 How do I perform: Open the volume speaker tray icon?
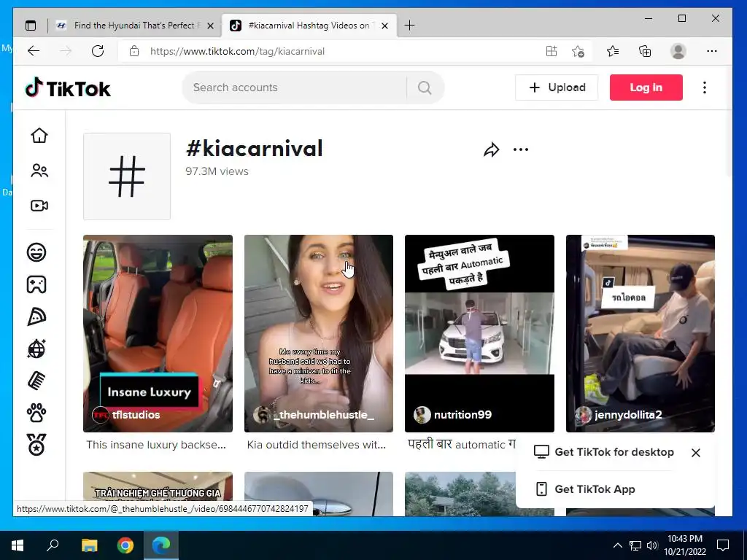[x=652, y=545]
